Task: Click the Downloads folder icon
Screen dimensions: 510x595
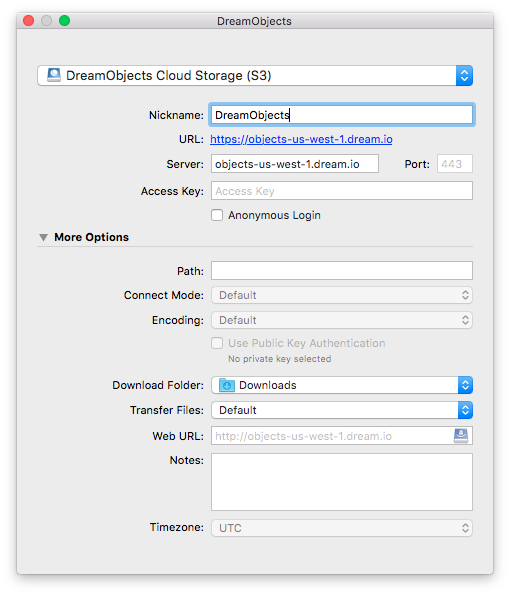Action: 227,385
